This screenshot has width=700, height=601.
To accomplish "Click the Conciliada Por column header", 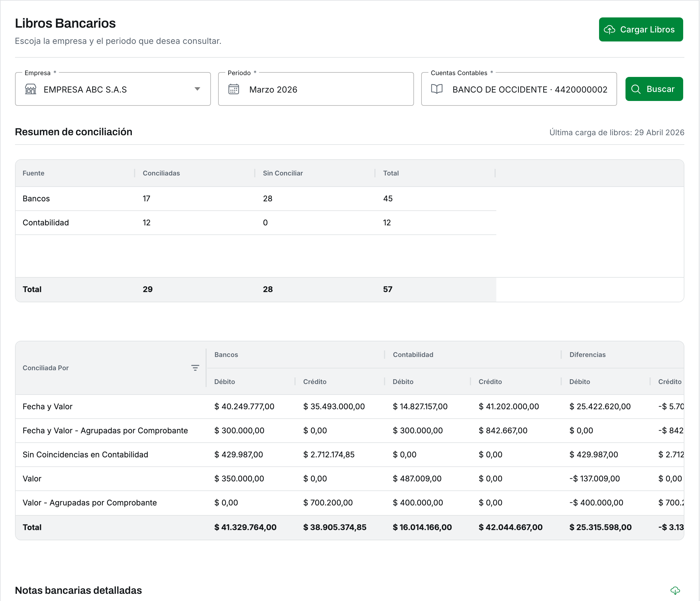I will tap(46, 368).
